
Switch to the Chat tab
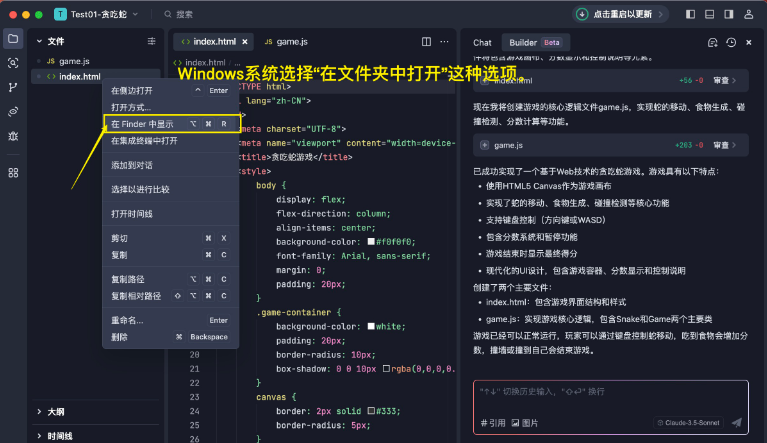coord(482,43)
